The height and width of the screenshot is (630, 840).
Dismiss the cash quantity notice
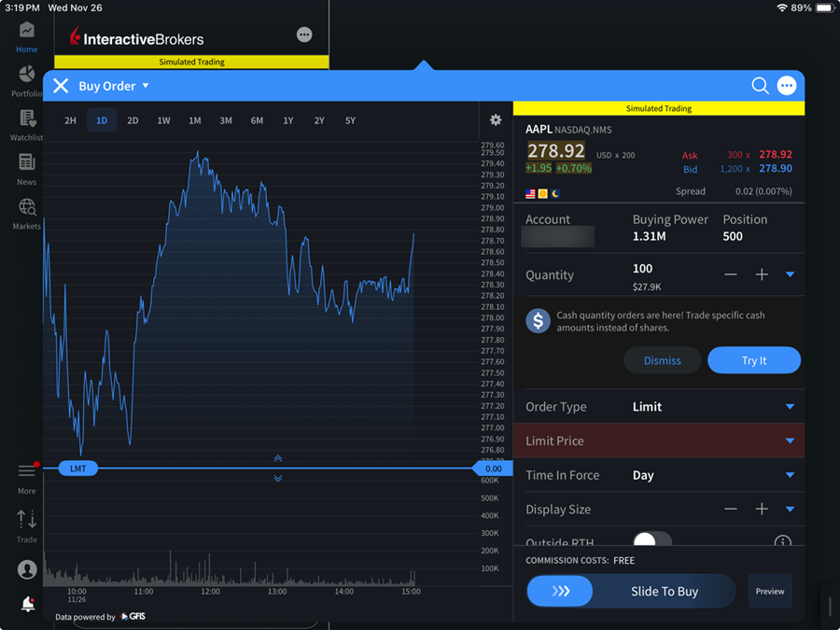662,360
